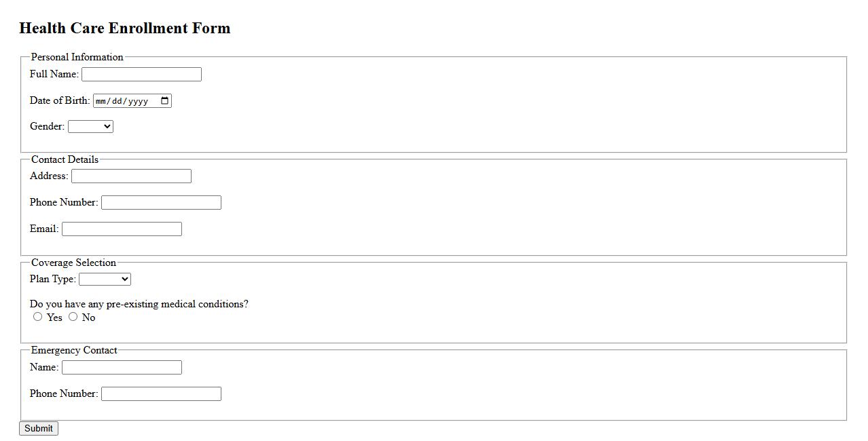
Task: Click the Email label
Action: 44,229
